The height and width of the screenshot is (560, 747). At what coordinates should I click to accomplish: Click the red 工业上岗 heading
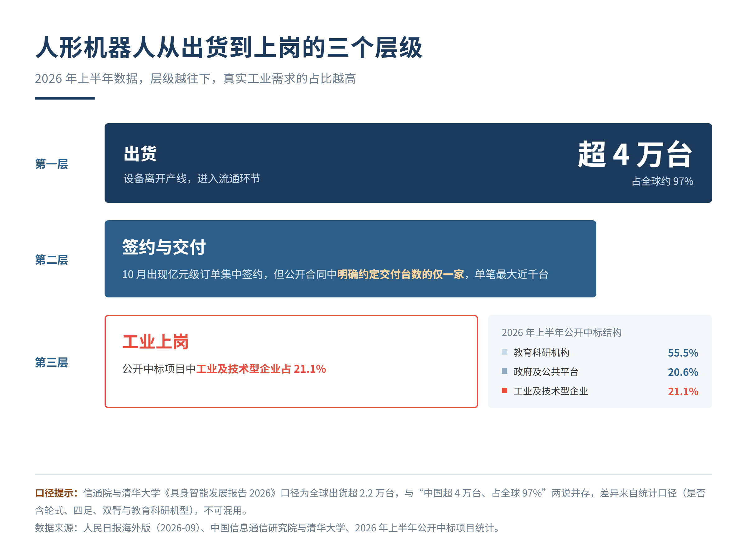click(155, 342)
